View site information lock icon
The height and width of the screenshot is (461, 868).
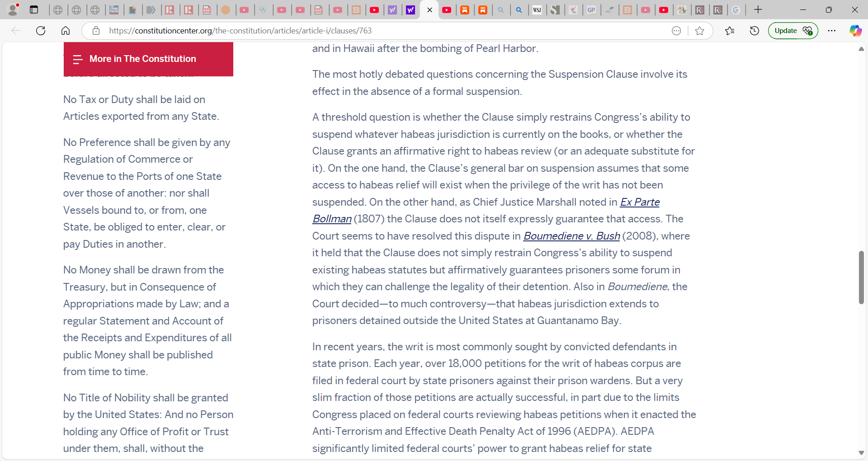[96, 31]
